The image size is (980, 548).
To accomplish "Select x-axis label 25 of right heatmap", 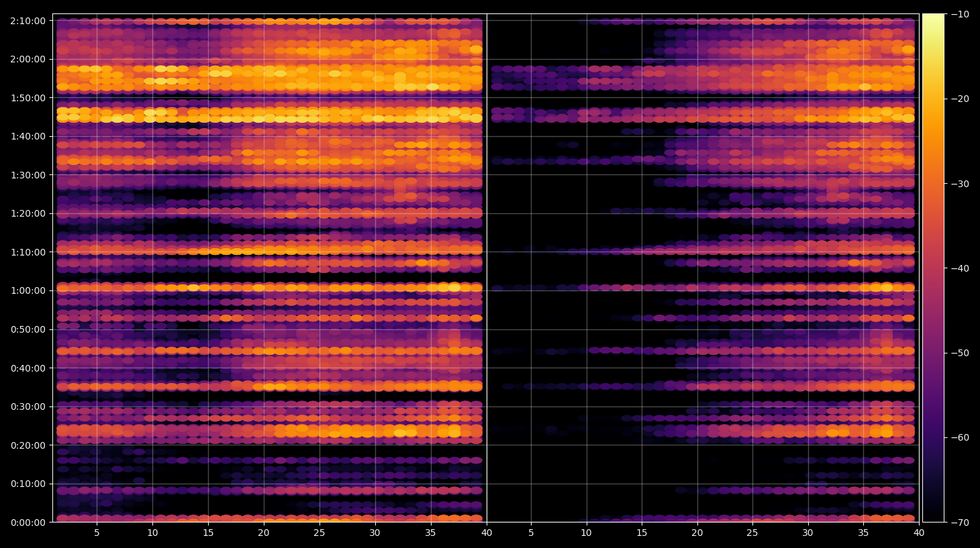I will 752,533.
